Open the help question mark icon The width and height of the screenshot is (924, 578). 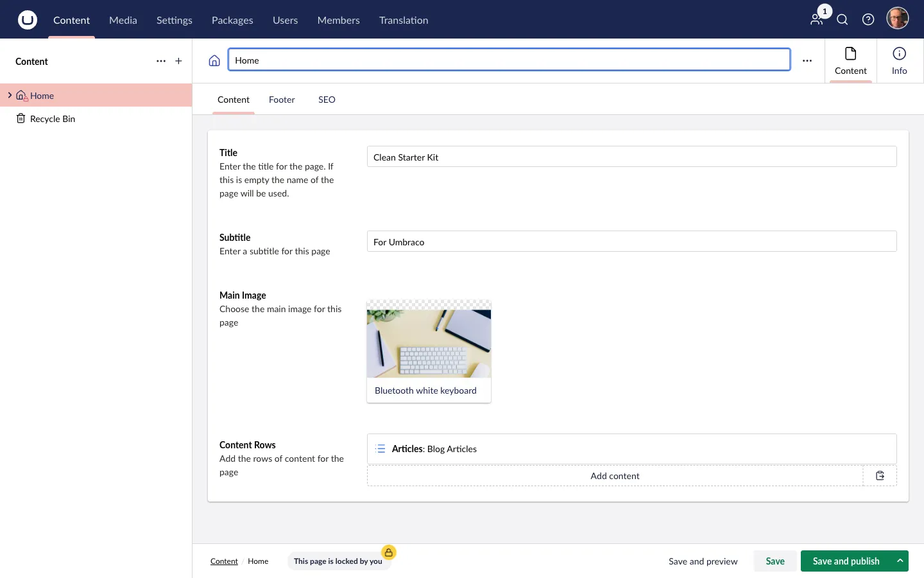868,20
